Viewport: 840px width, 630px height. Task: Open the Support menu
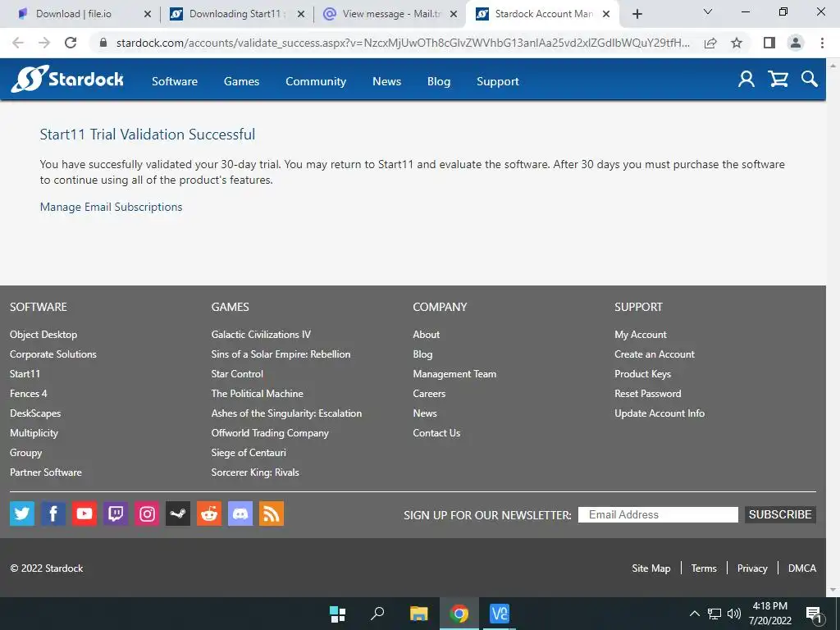click(x=498, y=81)
